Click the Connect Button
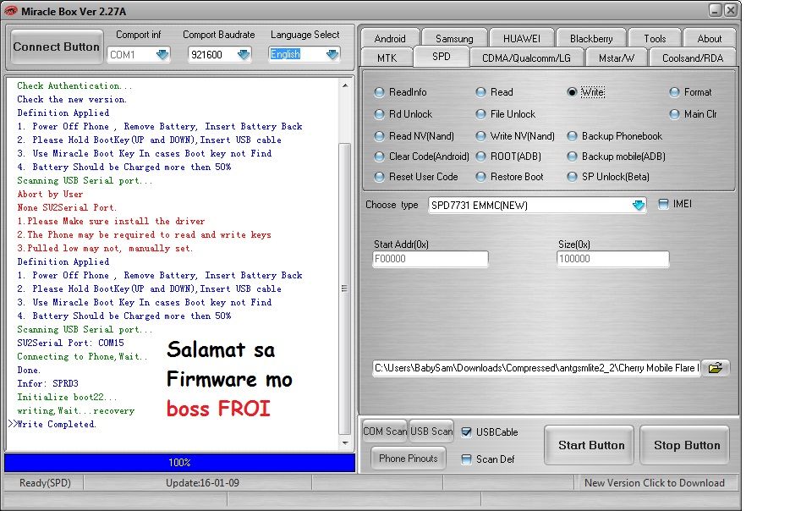Screen dimensions: 812x511 pos(56,47)
